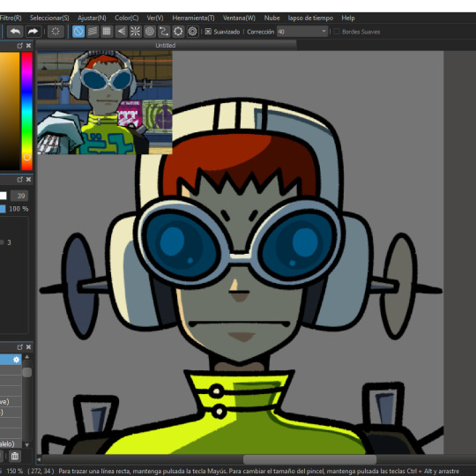Click the dashed circle snap icon
Viewport: 476px width, 476px height.
click(178, 32)
